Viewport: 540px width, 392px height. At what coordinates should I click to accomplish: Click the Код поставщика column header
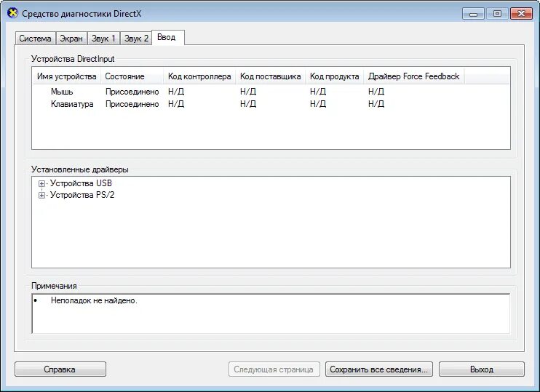(270, 76)
